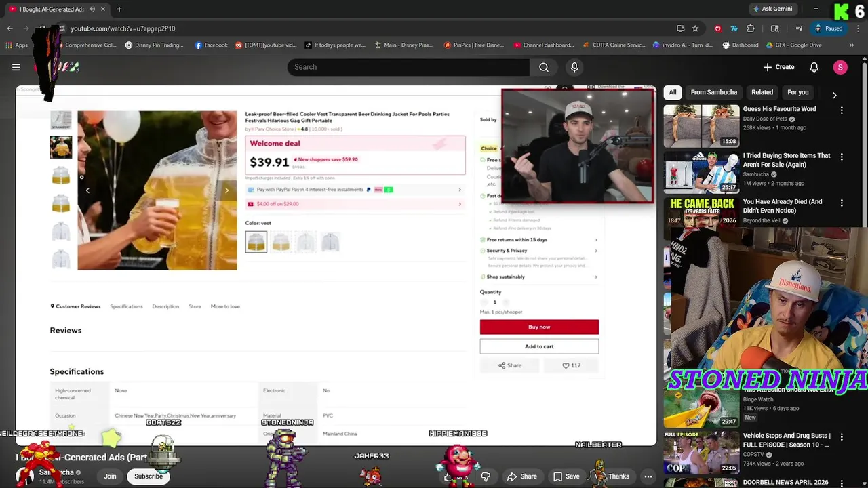Start voice search with microphone icon
This screenshot has height=488, width=868.
coord(574,67)
